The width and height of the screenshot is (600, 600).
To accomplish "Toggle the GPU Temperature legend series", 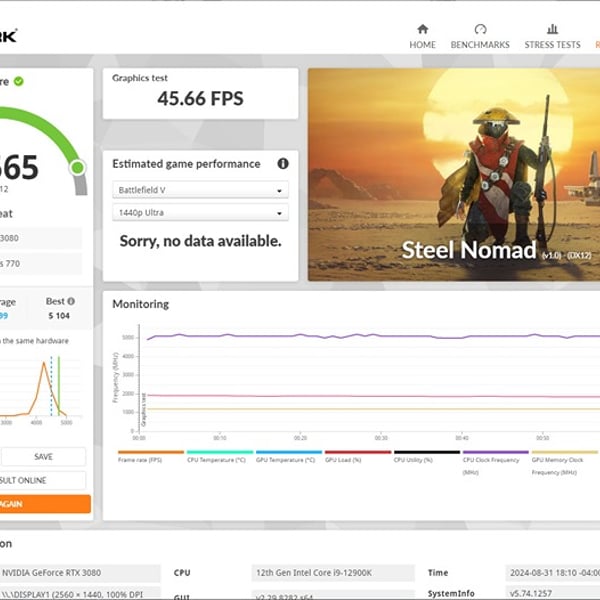I will pos(289,457).
